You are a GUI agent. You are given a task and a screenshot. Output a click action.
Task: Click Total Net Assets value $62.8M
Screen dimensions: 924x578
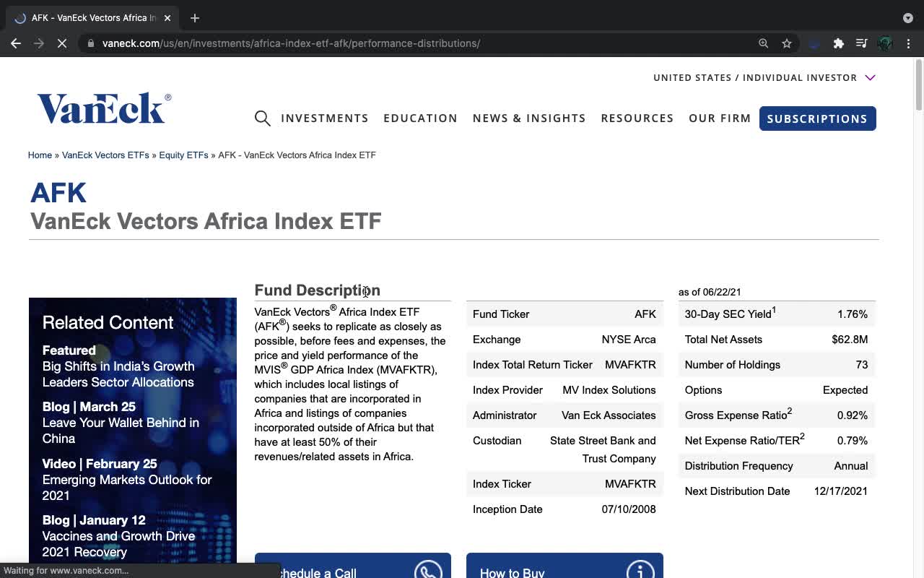click(850, 340)
